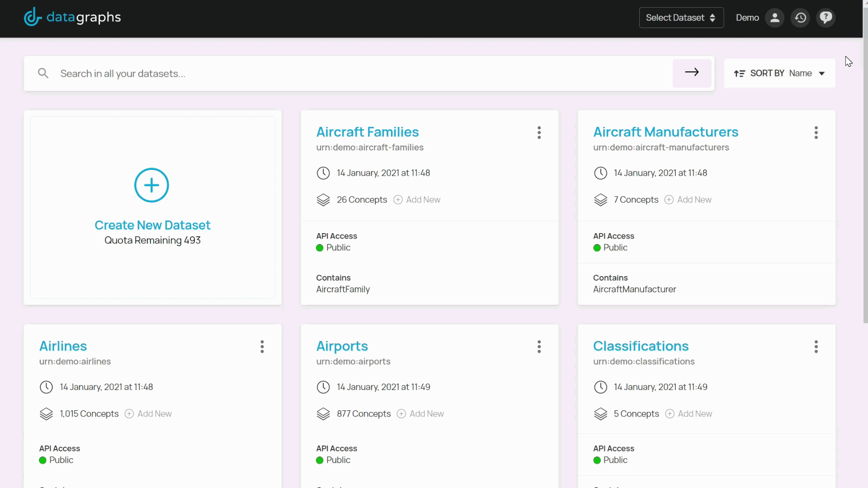The height and width of the screenshot is (488, 868).
Task: Click Add New in Aircraft Manufacturers card
Action: (x=688, y=200)
